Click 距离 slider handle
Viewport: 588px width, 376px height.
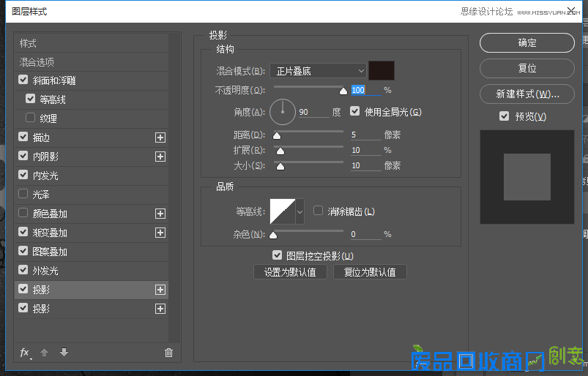click(277, 135)
